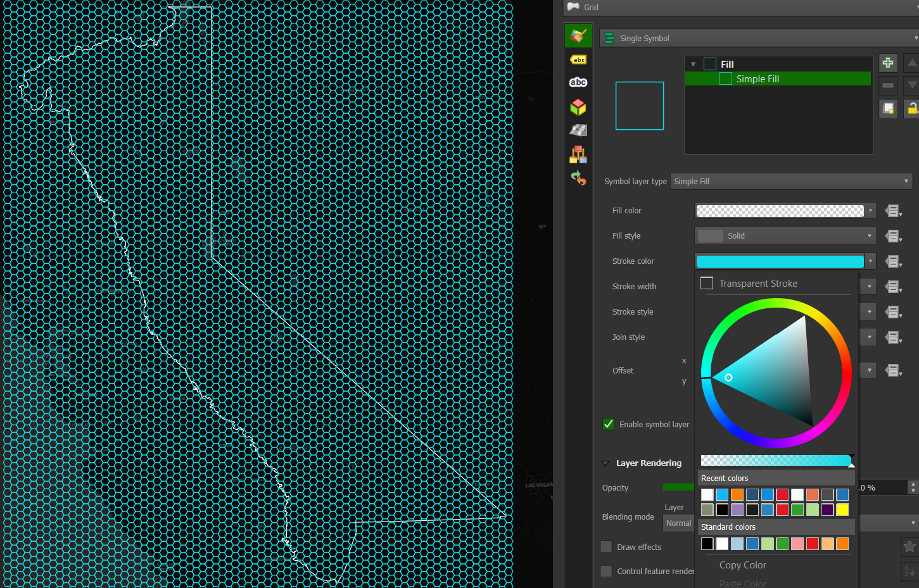Screen dimensions: 919x588
Task: Switch to the Mask labels panel
Action: tap(578, 82)
